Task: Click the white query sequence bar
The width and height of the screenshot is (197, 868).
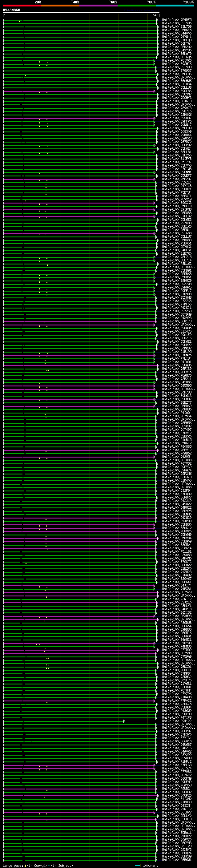Action: (x=81, y=13)
